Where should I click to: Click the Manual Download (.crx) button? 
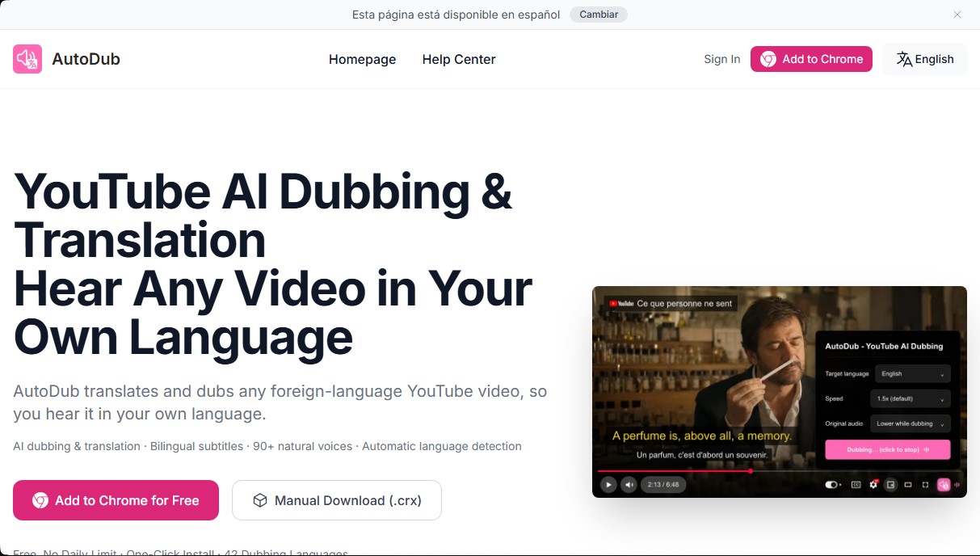click(337, 500)
